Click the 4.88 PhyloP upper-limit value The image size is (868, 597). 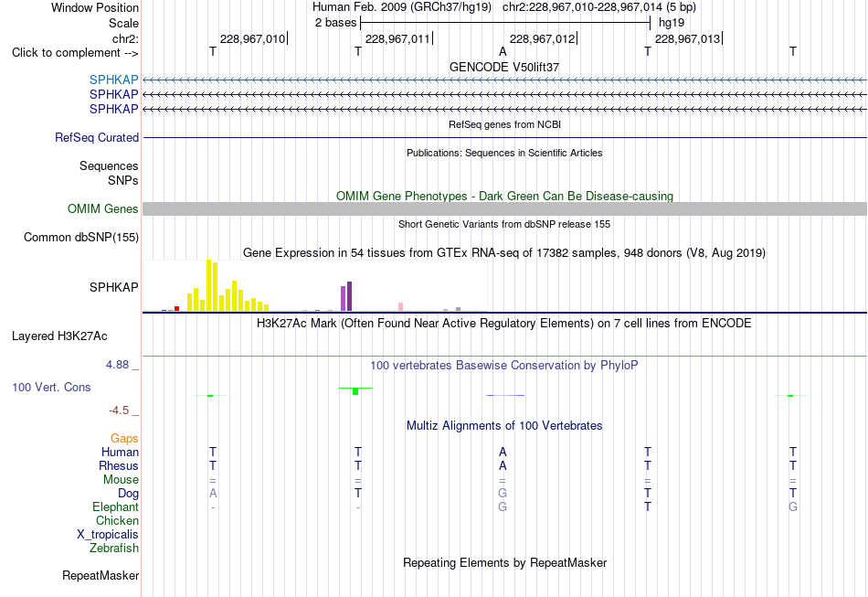coord(117,365)
